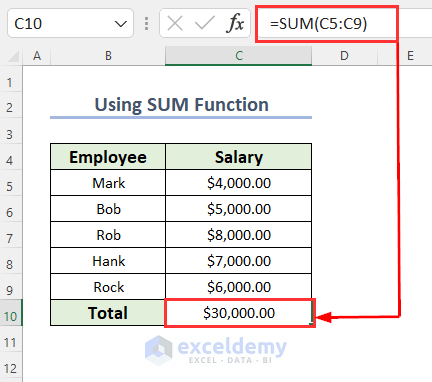Select column C header
The height and width of the screenshot is (382, 432).
[239, 56]
